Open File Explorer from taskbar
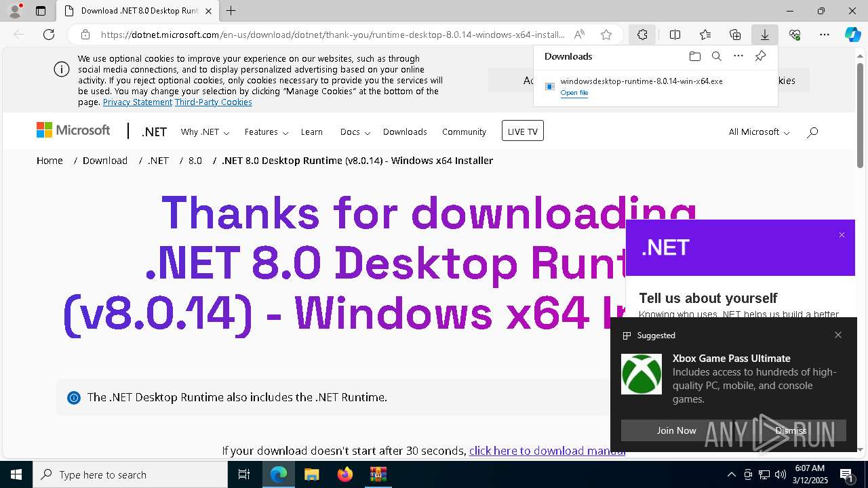This screenshot has height=488, width=868. [312, 474]
